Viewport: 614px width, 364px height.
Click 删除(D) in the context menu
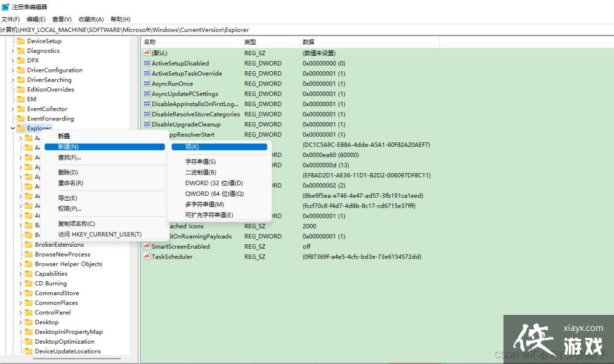pyautogui.click(x=68, y=172)
